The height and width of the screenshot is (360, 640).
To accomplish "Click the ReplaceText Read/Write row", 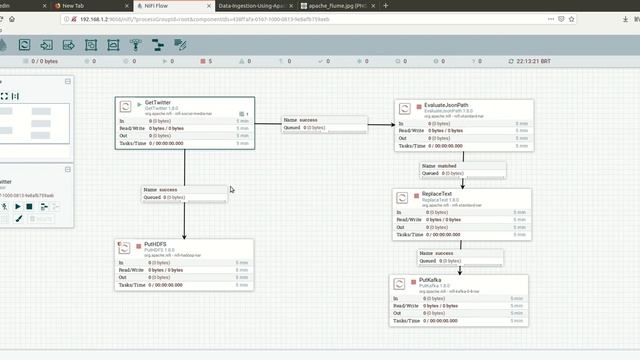I will click(x=462, y=220).
